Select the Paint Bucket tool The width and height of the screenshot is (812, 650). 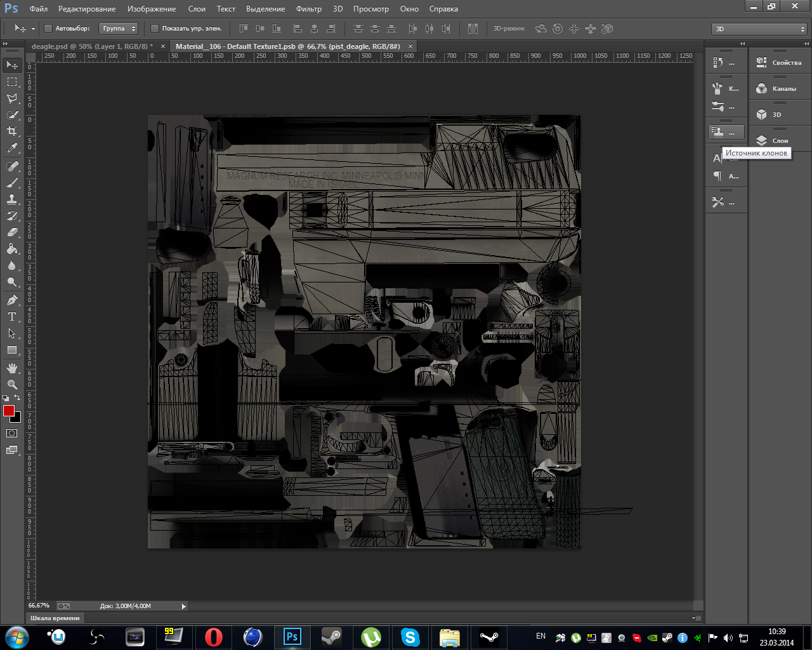(12, 249)
